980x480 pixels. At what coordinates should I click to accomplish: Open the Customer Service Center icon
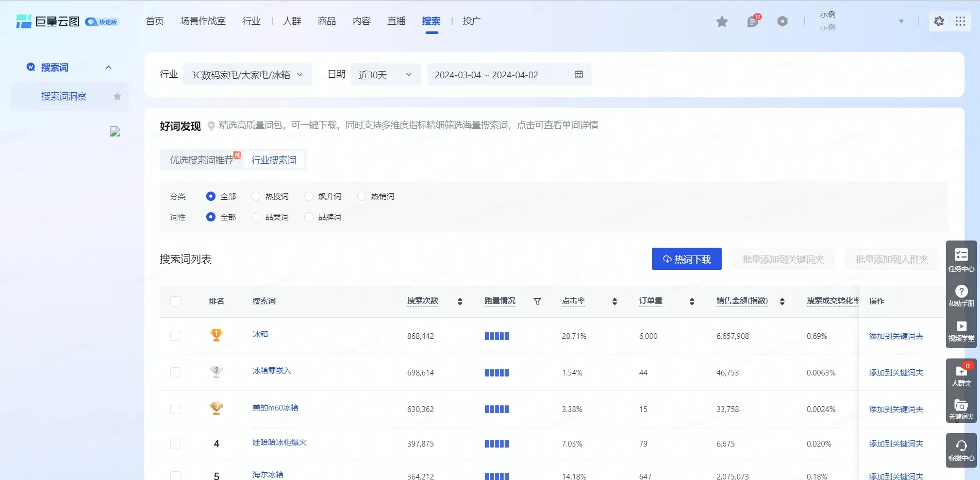click(x=961, y=450)
